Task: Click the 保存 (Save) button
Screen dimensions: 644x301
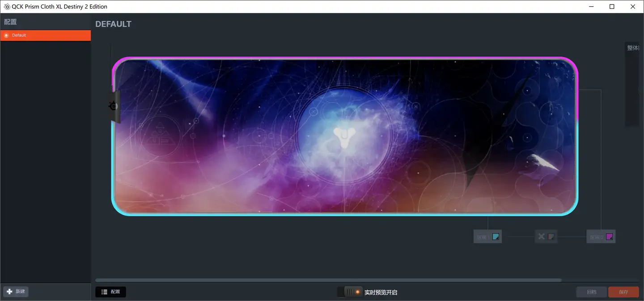Action: (x=623, y=292)
